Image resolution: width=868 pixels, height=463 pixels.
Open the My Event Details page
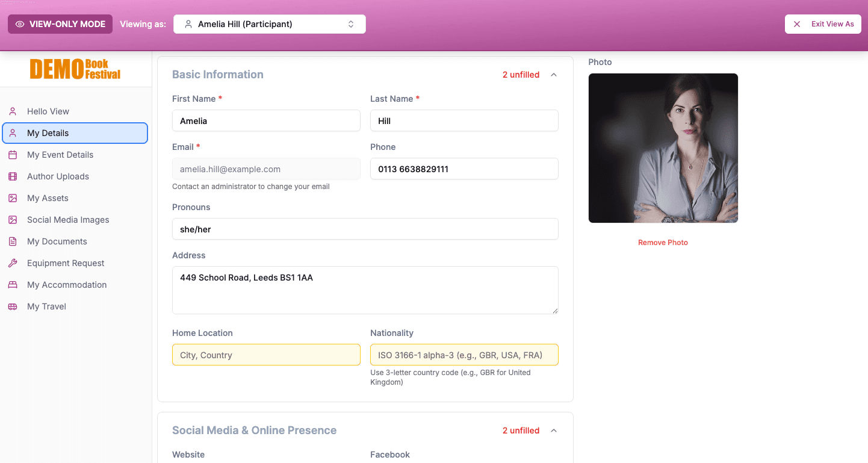coord(60,155)
